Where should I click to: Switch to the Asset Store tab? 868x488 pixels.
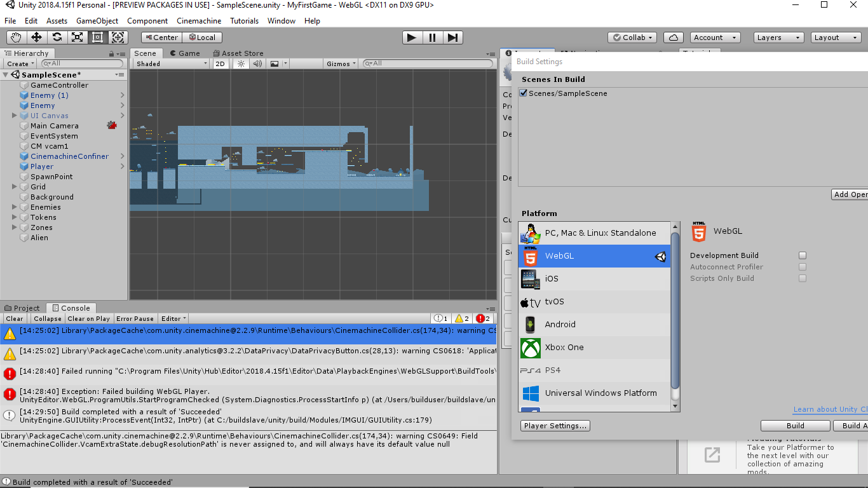pos(237,53)
